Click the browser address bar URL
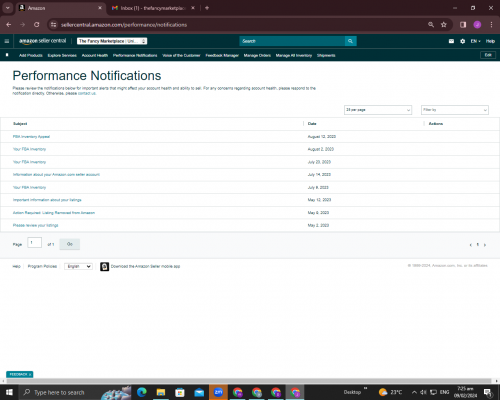500x400 pixels. [124, 25]
